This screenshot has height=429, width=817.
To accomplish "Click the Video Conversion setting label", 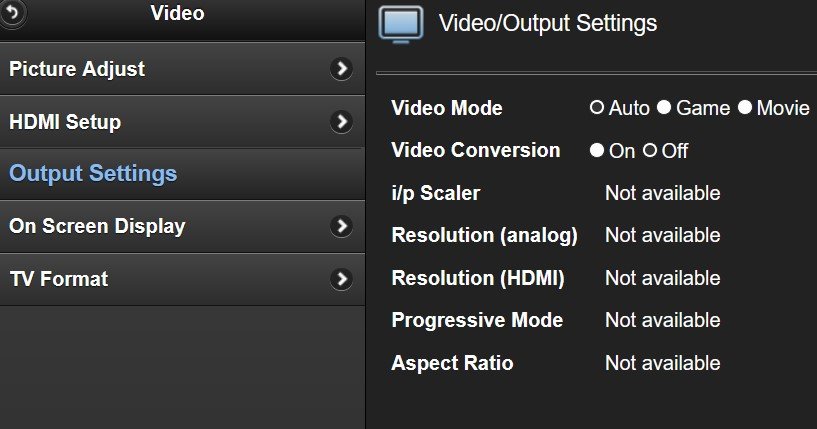I will [476, 150].
